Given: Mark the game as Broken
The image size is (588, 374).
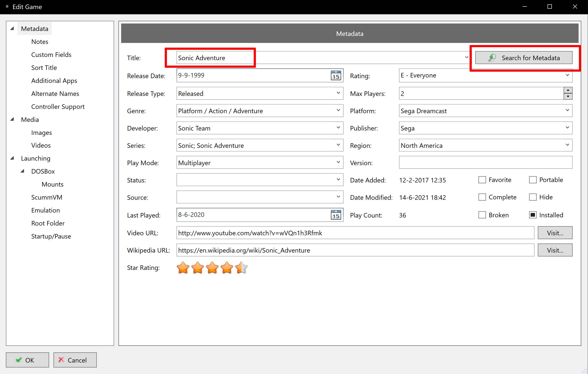Looking at the screenshot, I should (482, 215).
